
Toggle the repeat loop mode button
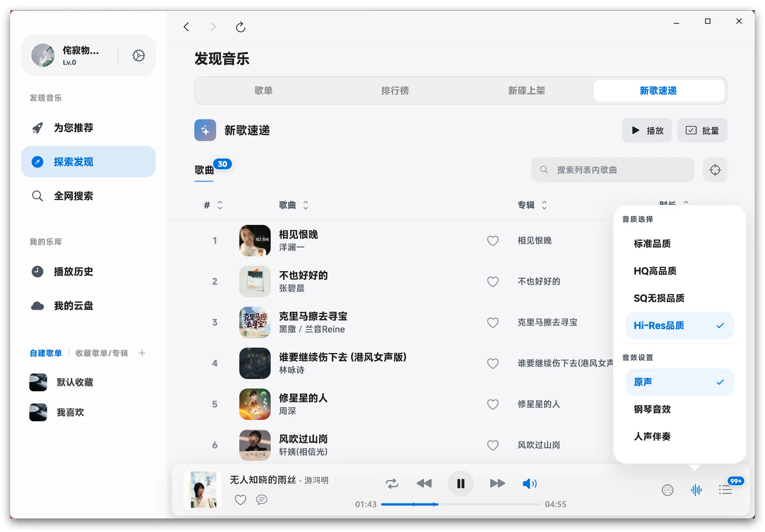(x=392, y=484)
